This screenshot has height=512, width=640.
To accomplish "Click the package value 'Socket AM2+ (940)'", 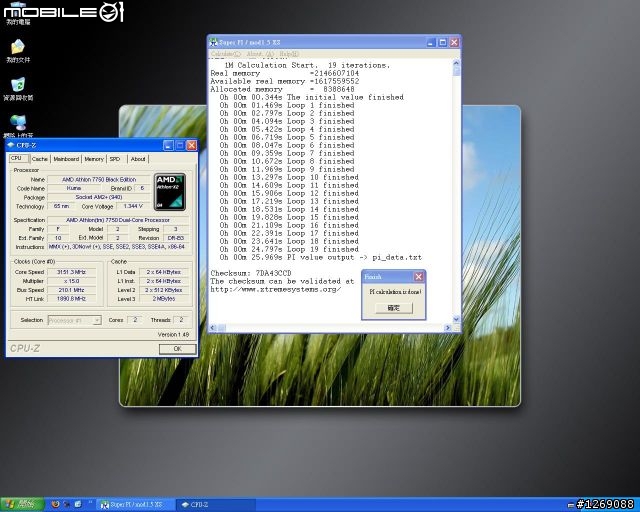I will 99,197.
